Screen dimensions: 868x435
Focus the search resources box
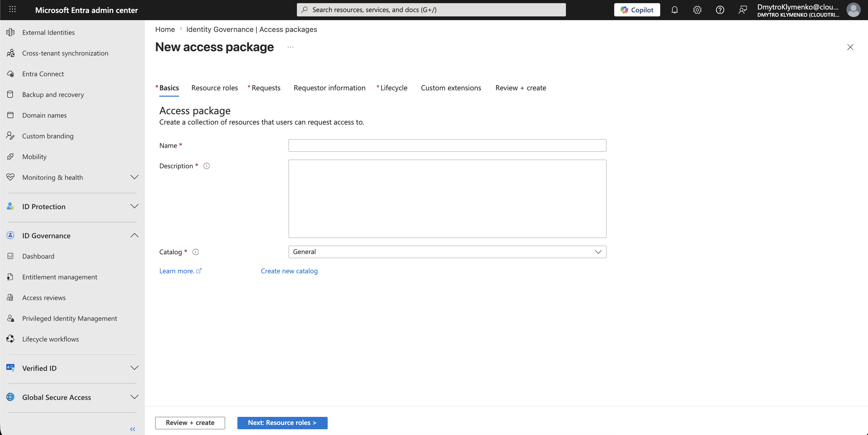[x=431, y=10]
